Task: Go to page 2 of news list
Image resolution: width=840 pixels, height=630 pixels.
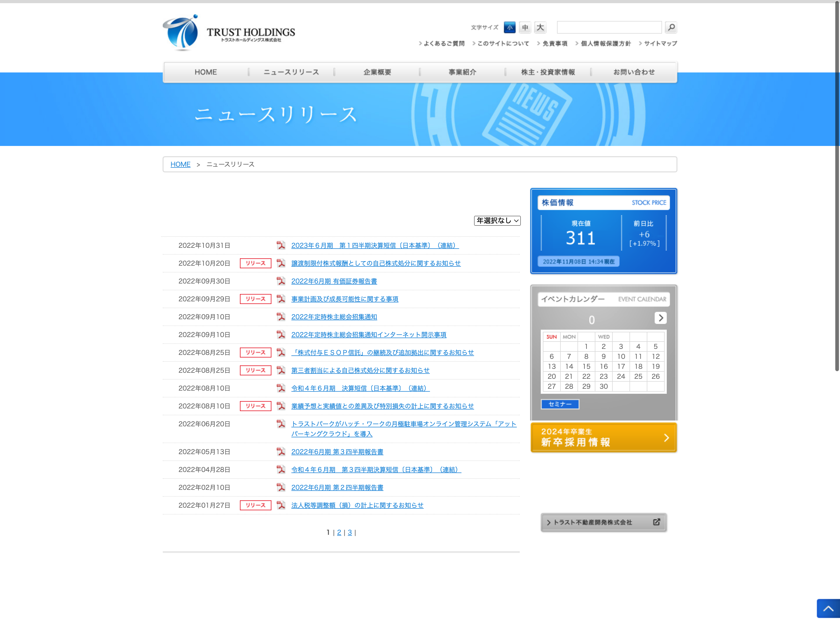Action: coord(339,532)
